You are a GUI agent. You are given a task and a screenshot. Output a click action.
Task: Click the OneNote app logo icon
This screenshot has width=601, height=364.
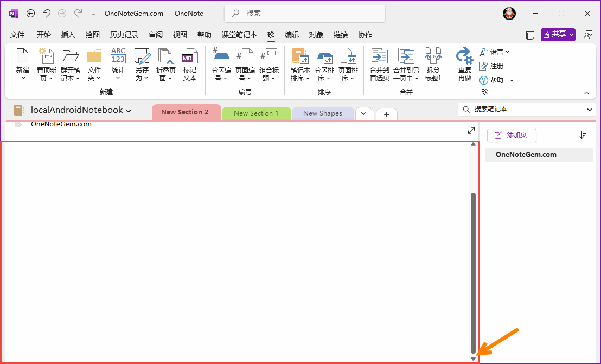point(14,14)
